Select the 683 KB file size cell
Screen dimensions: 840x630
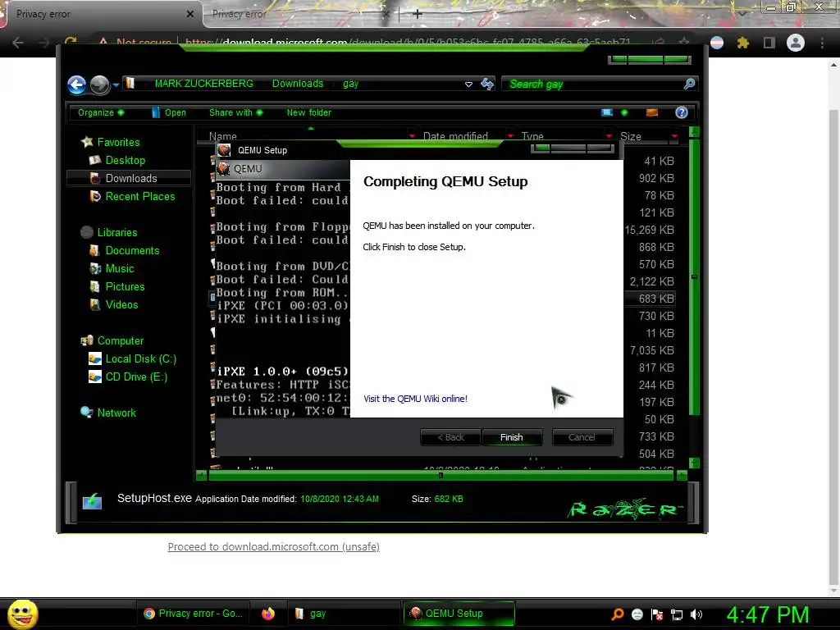[x=655, y=299]
